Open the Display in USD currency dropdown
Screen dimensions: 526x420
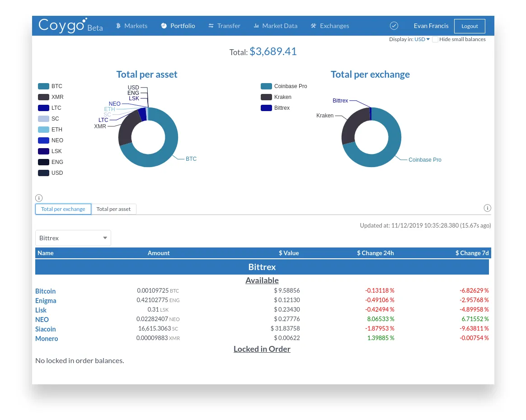click(422, 39)
